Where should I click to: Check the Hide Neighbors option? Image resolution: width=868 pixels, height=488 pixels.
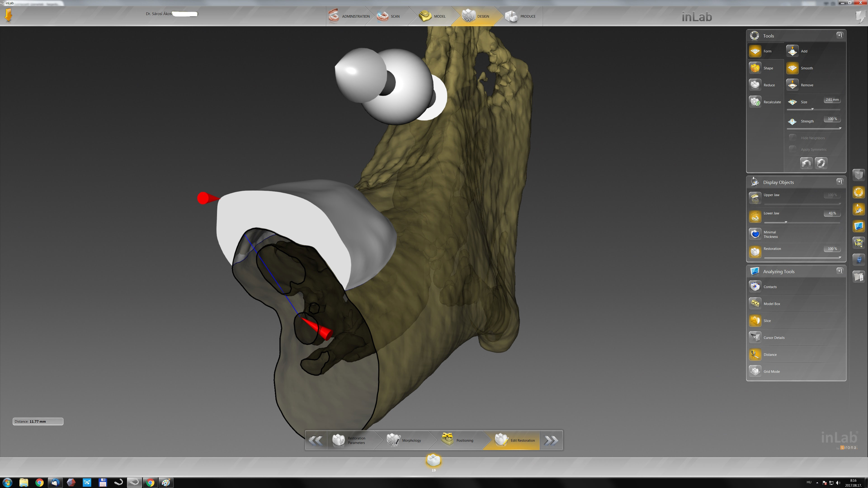(793, 138)
